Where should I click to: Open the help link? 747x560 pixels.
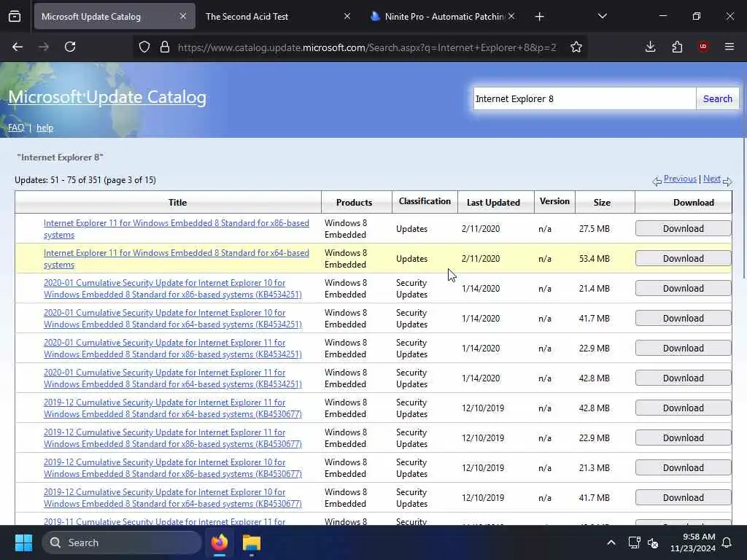tap(44, 128)
